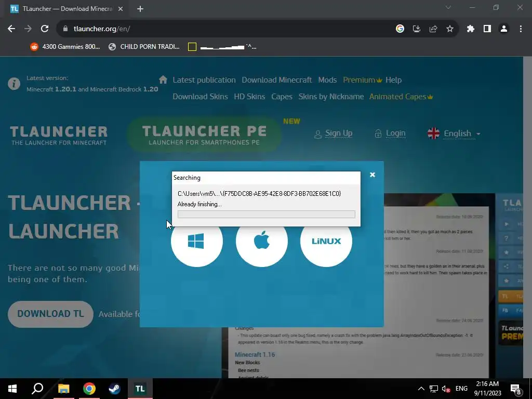
Task: Open Windows taskbar search
Action: 37,389
